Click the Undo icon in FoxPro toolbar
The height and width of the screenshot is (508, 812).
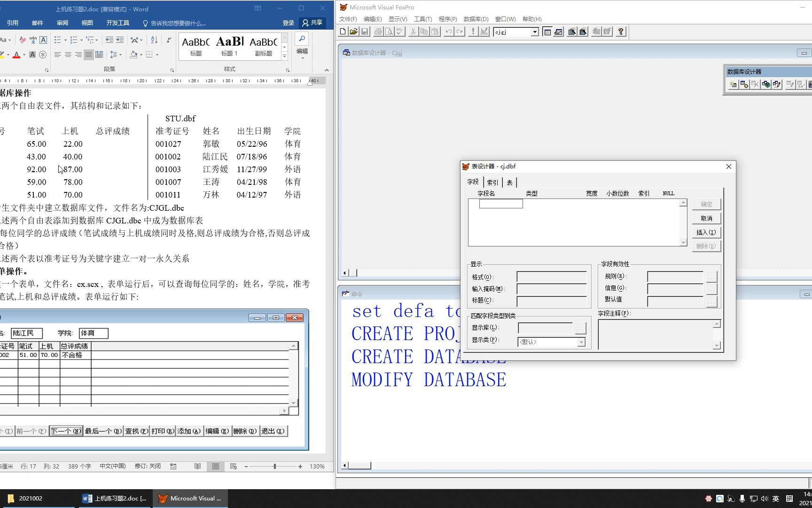pyautogui.click(x=449, y=32)
